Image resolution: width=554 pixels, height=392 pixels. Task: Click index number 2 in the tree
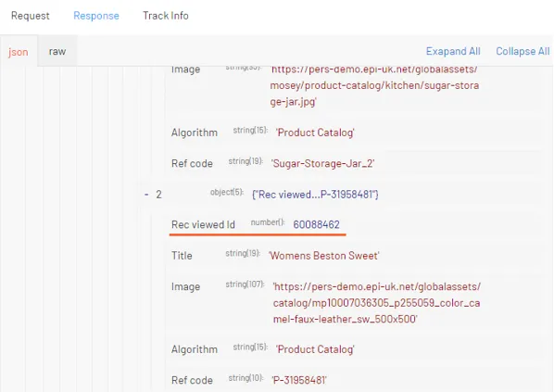tap(158, 195)
